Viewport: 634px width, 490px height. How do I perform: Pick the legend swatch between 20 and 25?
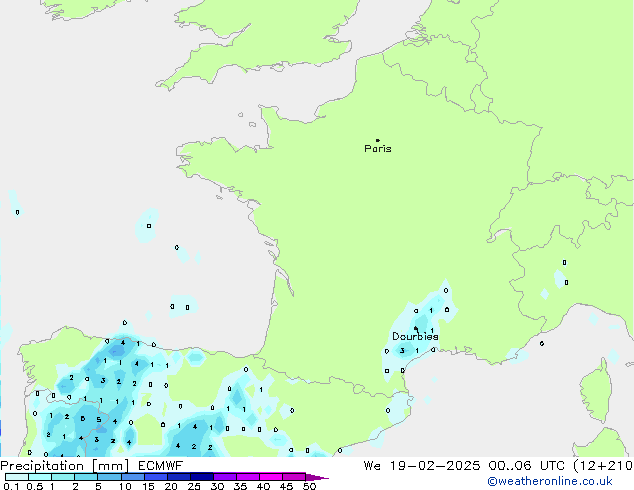178,477
